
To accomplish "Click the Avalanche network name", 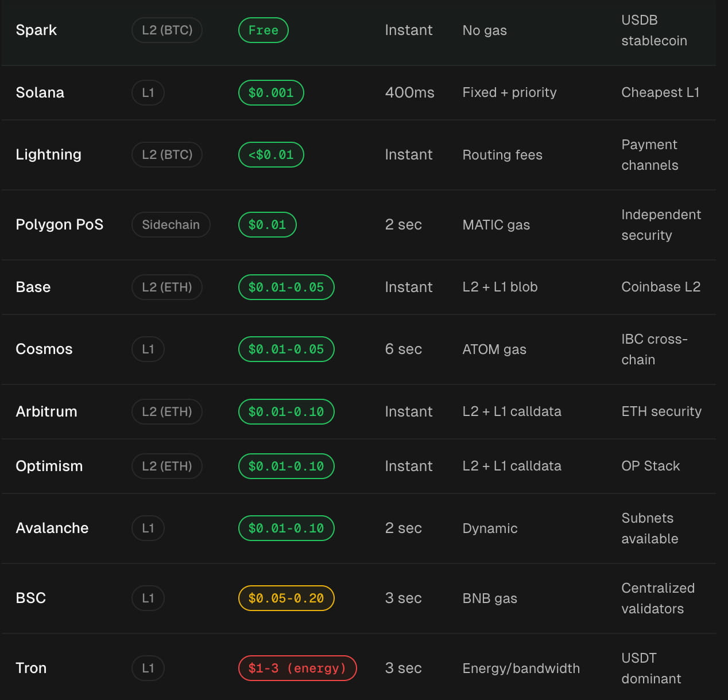I will pos(52,528).
